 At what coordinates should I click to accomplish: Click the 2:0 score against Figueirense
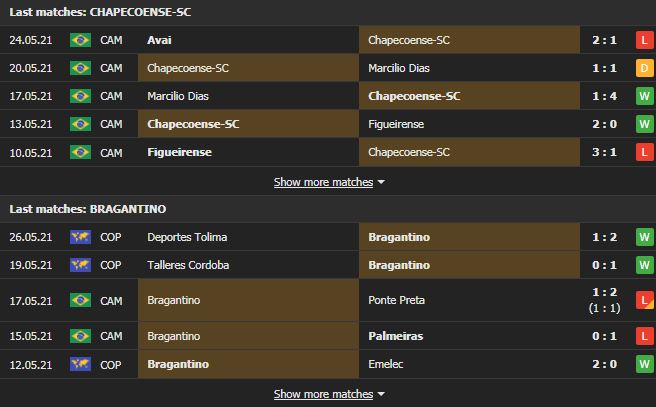pos(605,124)
